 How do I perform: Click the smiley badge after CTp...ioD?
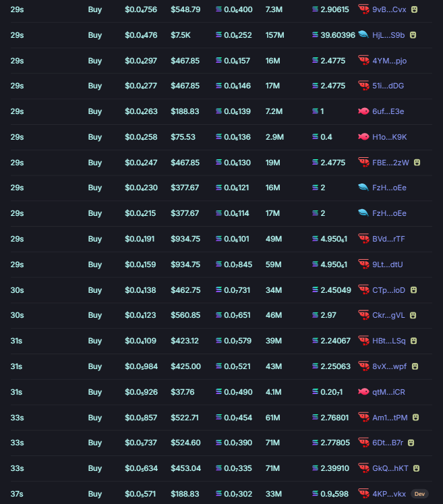click(414, 290)
